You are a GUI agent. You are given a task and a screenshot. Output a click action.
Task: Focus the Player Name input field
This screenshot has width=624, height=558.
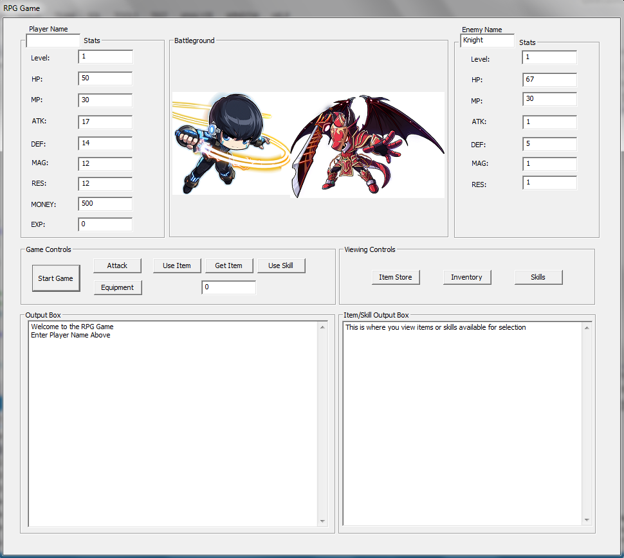53,40
